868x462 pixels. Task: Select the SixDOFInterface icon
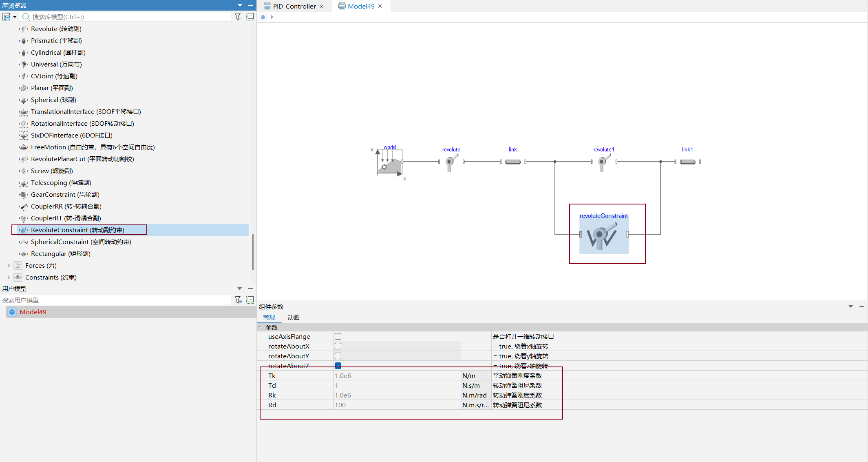[x=24, y=135]
